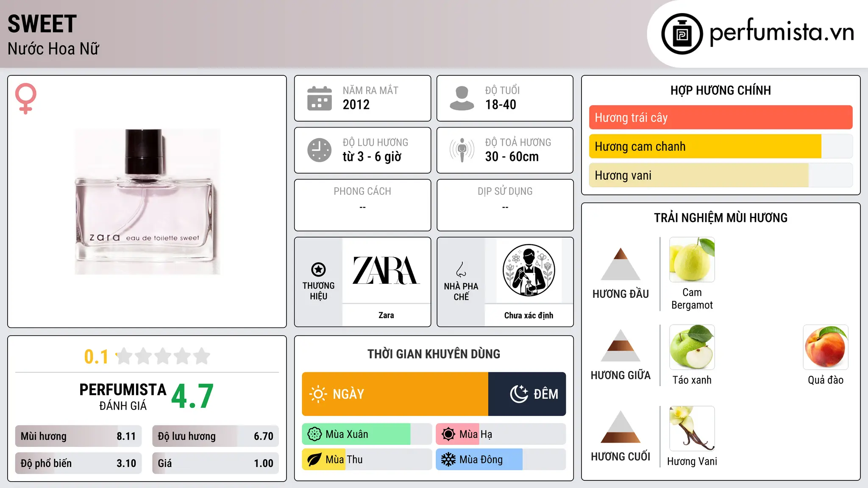Click the Độ phổ biến 3.10 score bar
This screenshot has height=488, width=868.
(x=78, y=463)
